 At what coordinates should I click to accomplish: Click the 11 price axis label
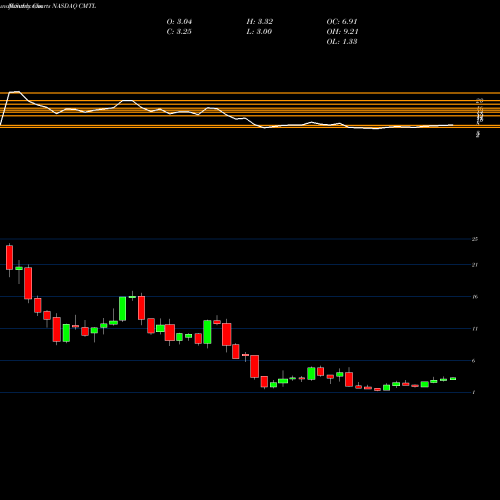coord(475,329)
